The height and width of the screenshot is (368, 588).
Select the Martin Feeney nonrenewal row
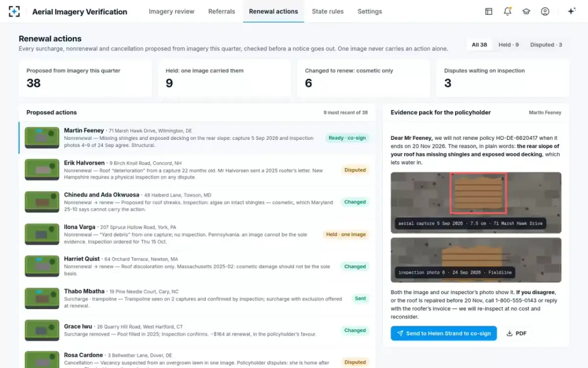coord(197,138)
